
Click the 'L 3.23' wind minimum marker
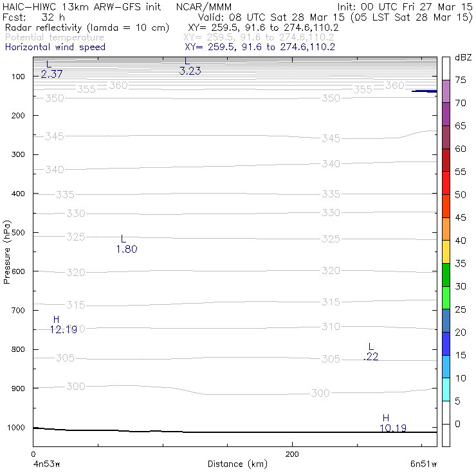190,66
